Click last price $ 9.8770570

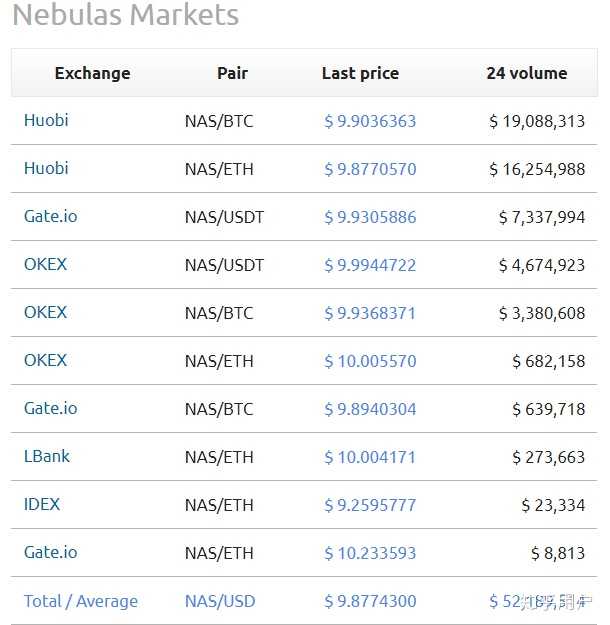point(370,169)
